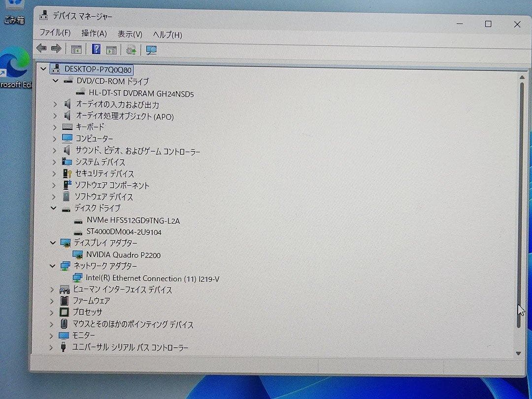Image resolution: width=532 pixels, height=399 pixels.
Task: Select the NVIDIA Quadro P2200 device icon
Action: click(77, 255)
